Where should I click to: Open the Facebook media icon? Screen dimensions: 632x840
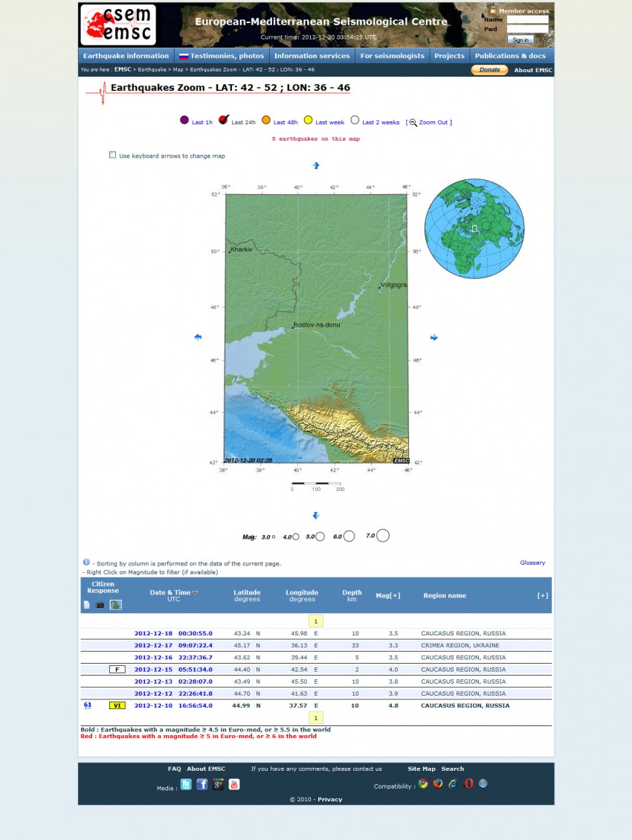tap(201, 784)
